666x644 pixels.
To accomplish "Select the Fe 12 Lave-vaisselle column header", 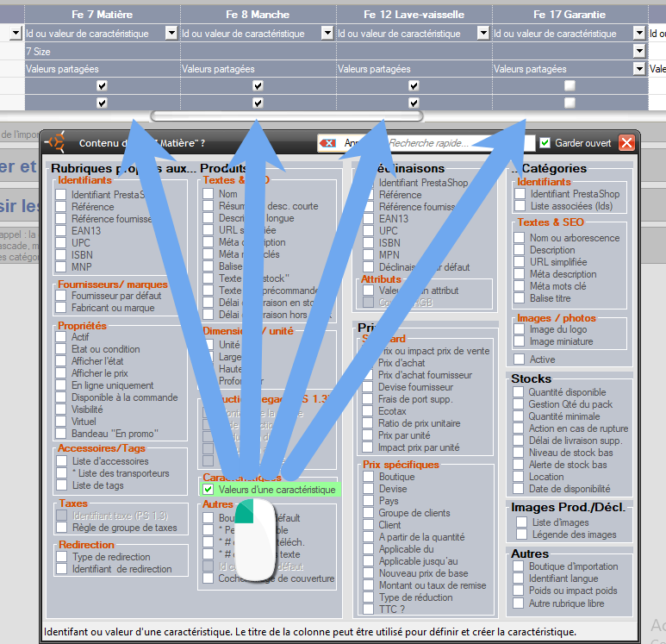I will (414, 14).
